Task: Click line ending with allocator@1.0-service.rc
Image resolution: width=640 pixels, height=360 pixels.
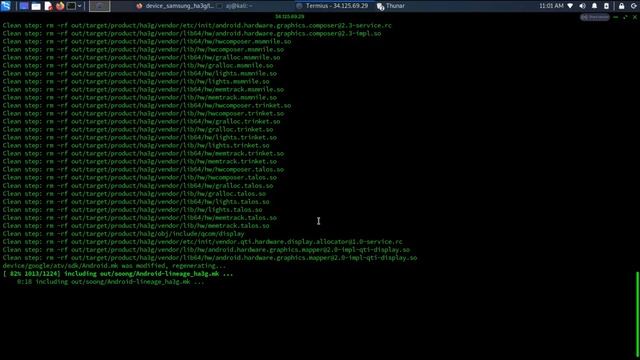Action: point(202,242)
